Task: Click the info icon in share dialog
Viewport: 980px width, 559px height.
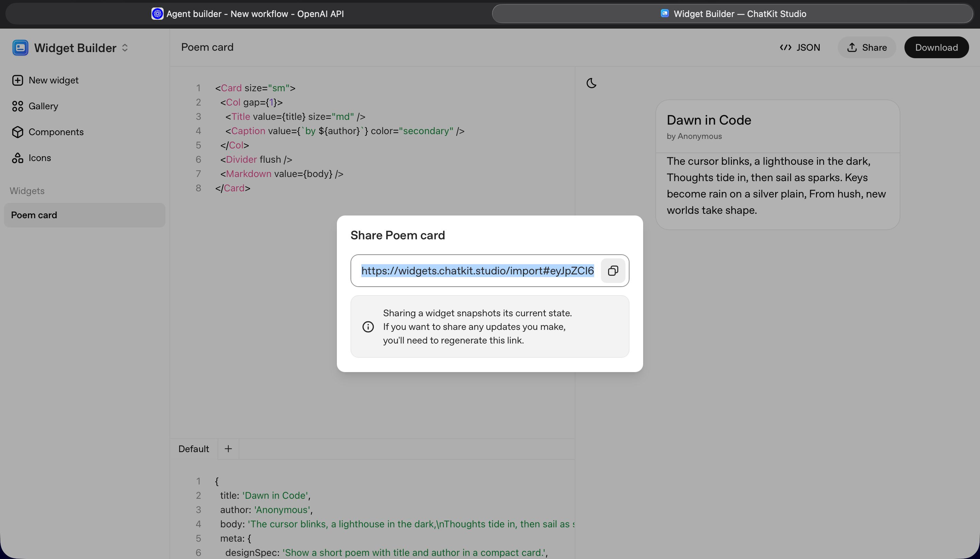Action: pyautogui.click(x=368, y=327)
